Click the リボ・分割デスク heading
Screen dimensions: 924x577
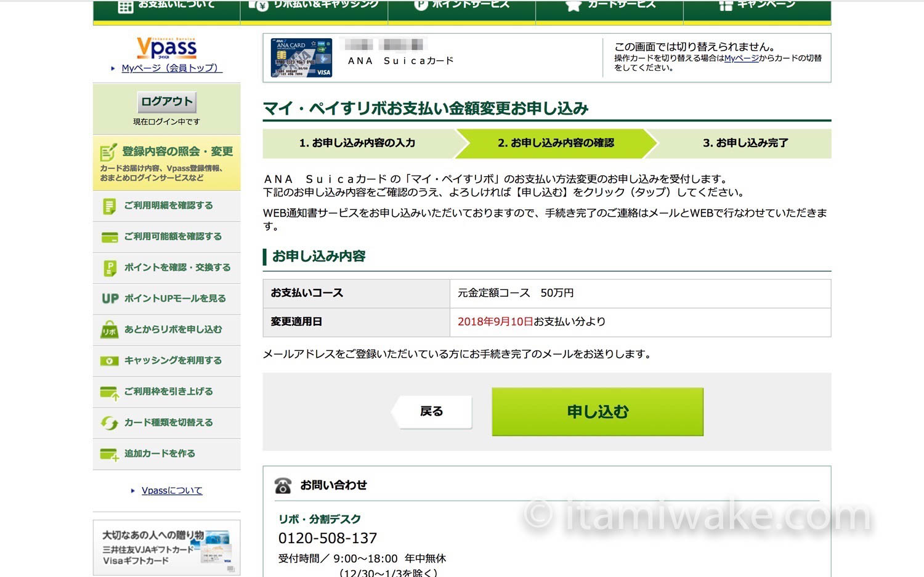(x=320, y=519)
